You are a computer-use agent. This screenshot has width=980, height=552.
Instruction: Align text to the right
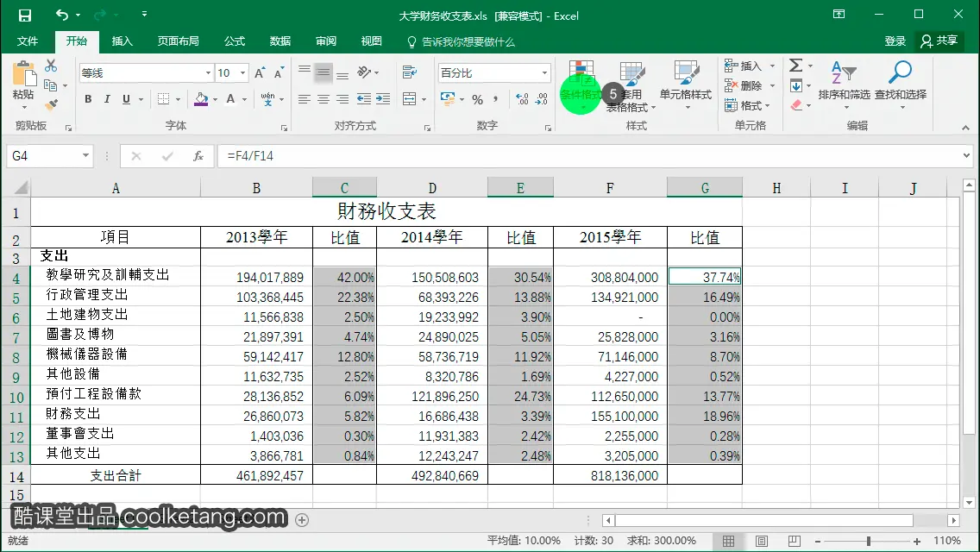[x=342, y=99]
